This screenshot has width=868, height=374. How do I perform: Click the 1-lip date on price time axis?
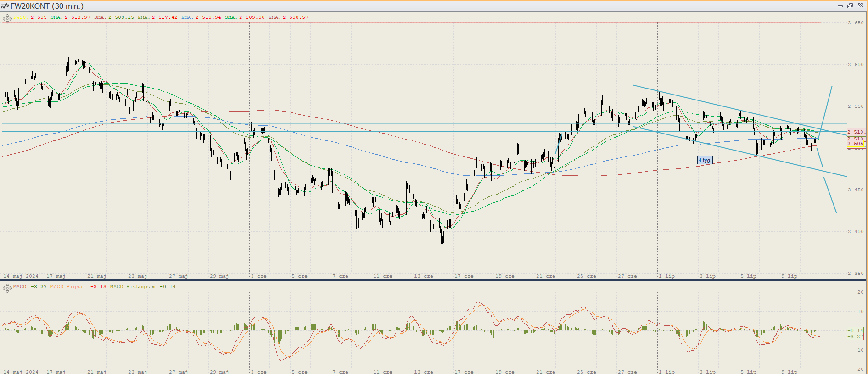[x=666, y=276]
